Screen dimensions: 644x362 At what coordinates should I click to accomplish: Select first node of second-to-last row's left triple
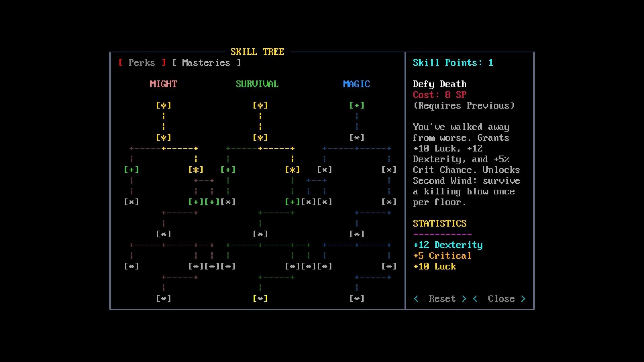coord(196,266)
